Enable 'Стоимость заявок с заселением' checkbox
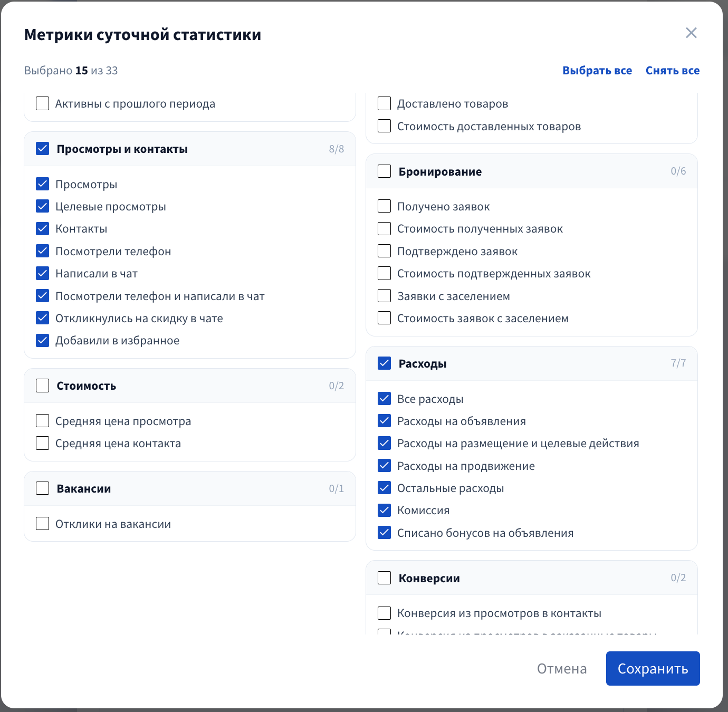This screenshot has height=712, width=728. click(385, 318)
